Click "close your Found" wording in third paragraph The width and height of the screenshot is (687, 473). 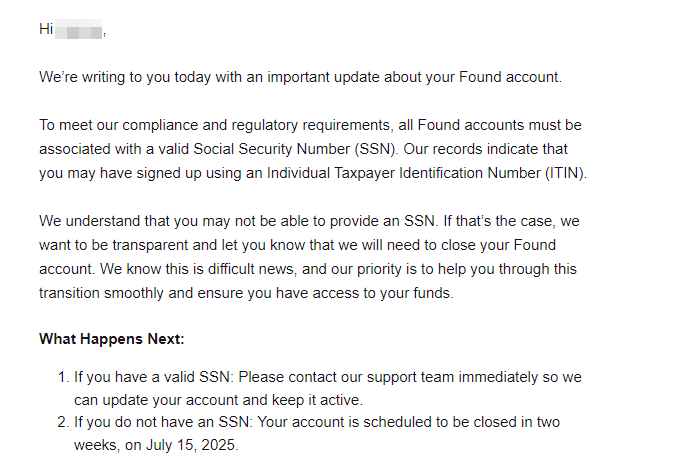(498, 245)
